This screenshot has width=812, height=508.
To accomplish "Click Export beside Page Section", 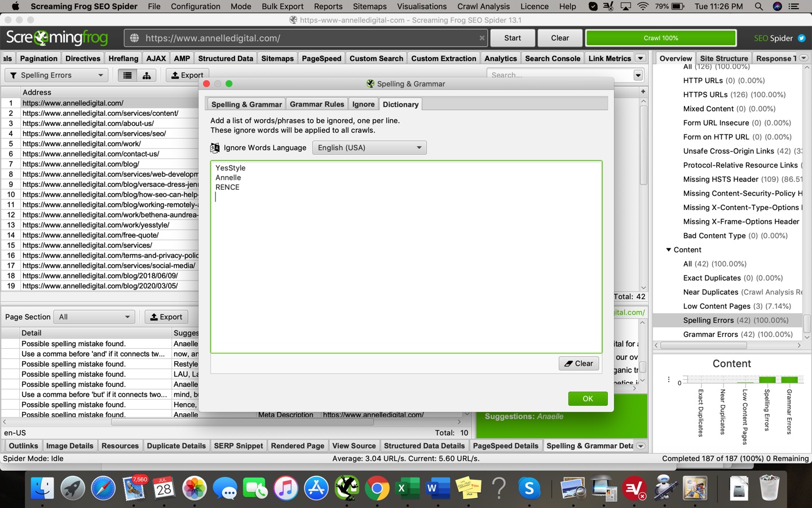I will pyautogui.click(x=166, y=317).
